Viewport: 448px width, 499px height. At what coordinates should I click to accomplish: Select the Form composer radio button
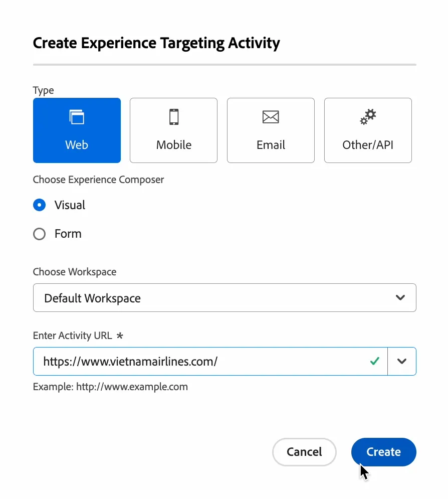40,234
